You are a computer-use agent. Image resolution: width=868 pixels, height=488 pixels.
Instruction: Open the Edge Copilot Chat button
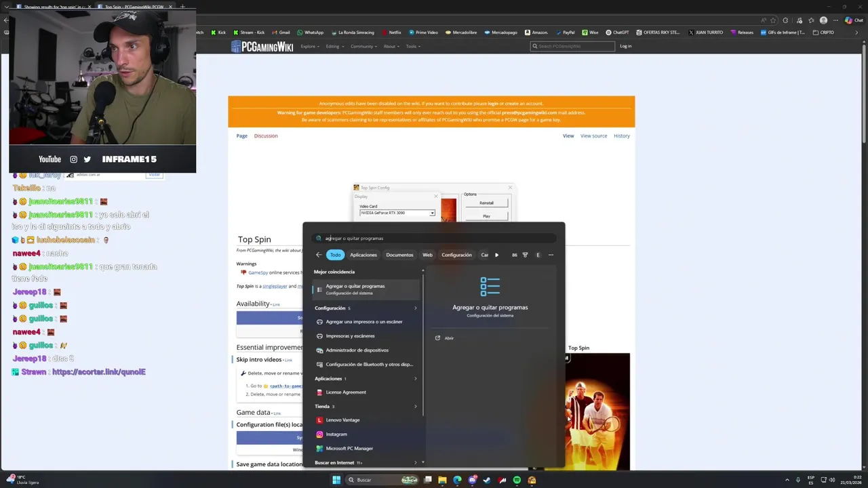click(853, 20)
